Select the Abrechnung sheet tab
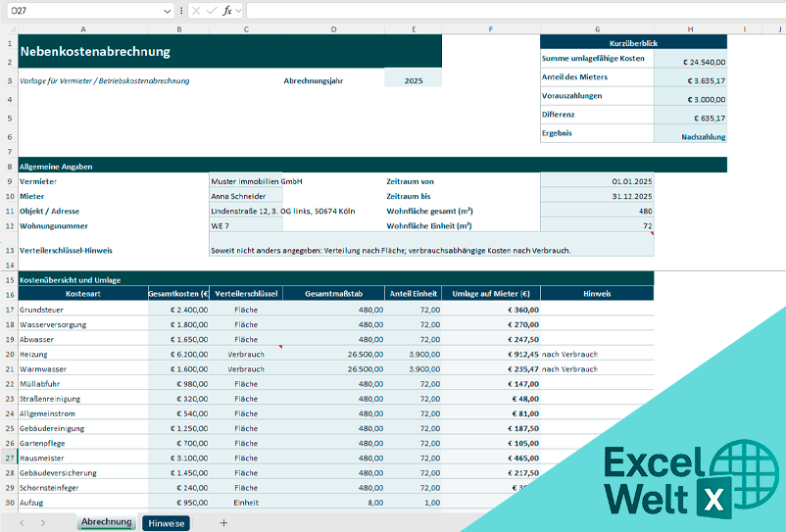 pos(106,522)
